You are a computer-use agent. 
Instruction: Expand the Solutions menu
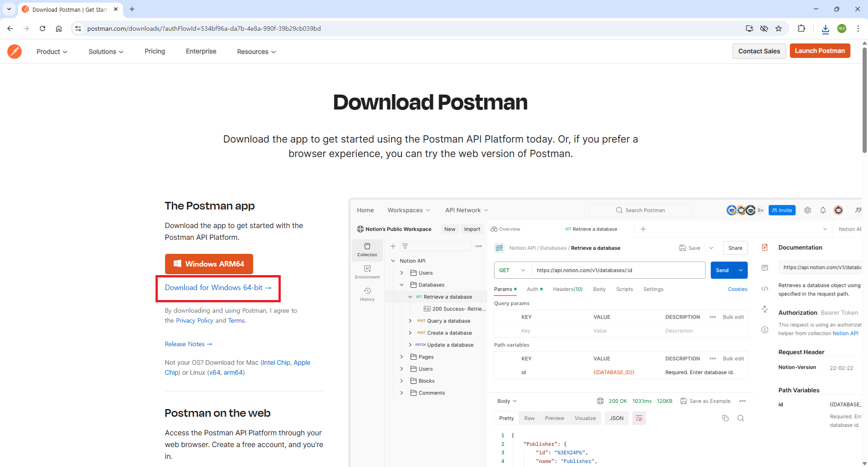(x=106, y=52)
